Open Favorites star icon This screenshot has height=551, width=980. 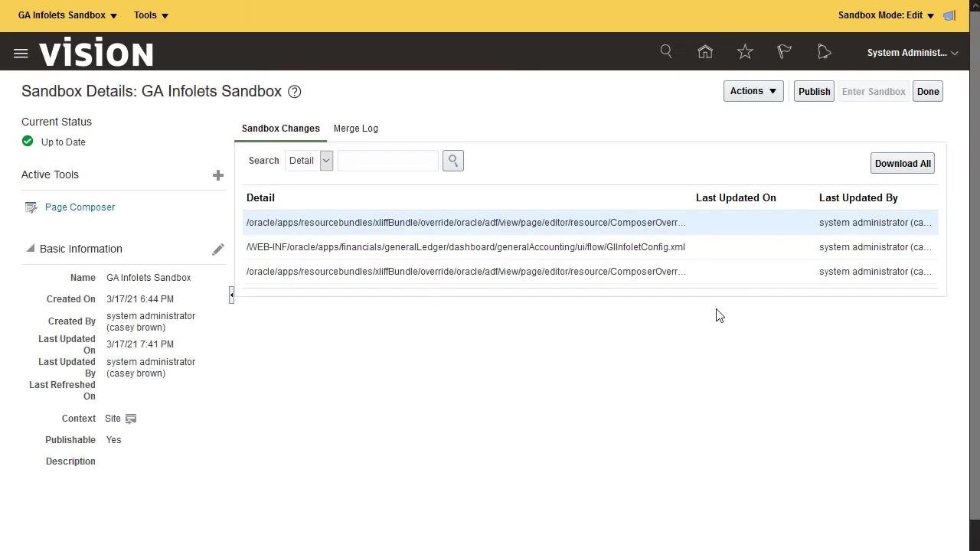point(745,51)
